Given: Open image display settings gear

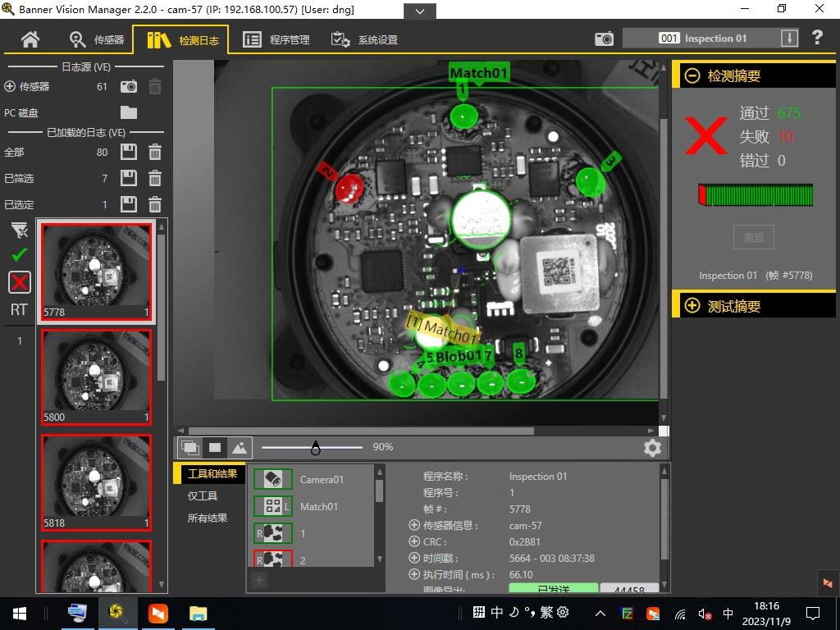Looking at the screenshot, I should 652,447.
